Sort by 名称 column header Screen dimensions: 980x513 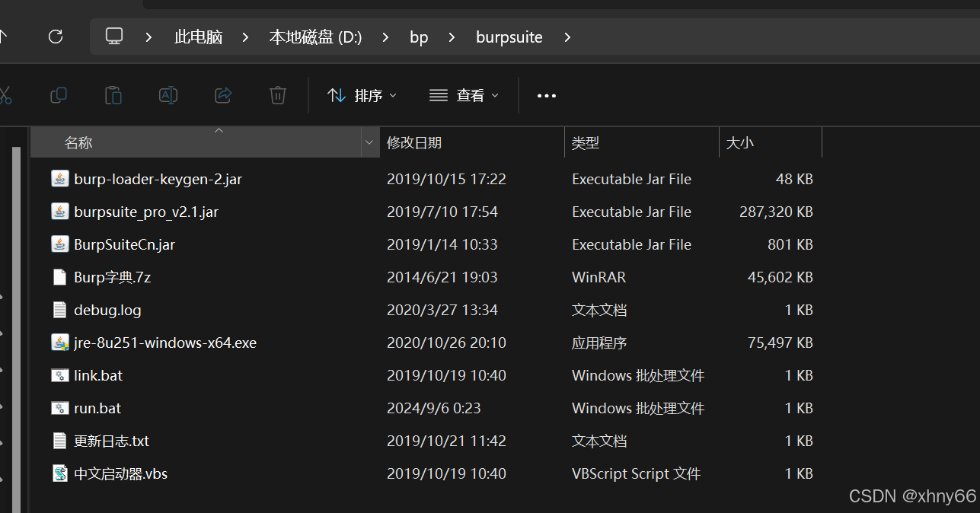coord(196,142)
